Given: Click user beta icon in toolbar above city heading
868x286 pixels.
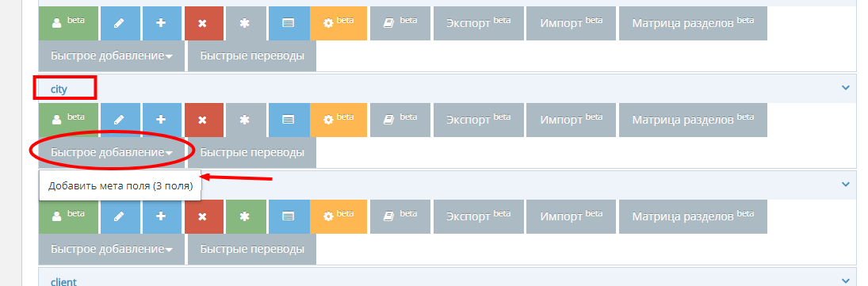Looking at the screenshot, I should 68,23.
